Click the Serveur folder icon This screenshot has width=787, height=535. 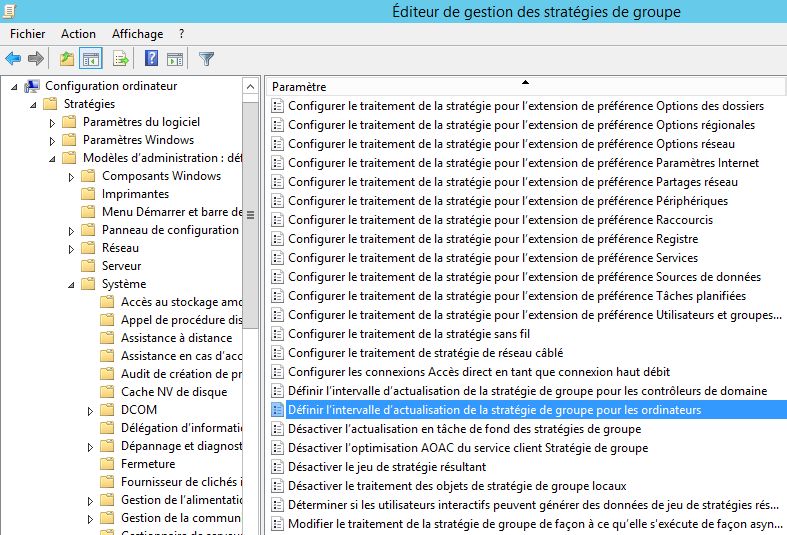click(x=88, y=265)
